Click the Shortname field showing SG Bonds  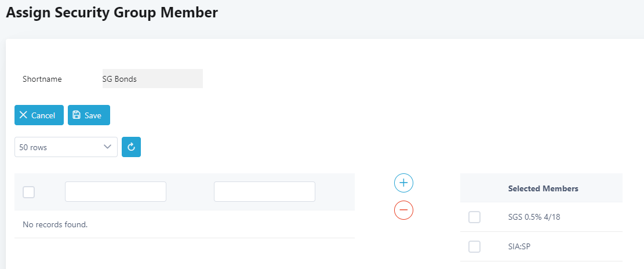tap(152, 79)
